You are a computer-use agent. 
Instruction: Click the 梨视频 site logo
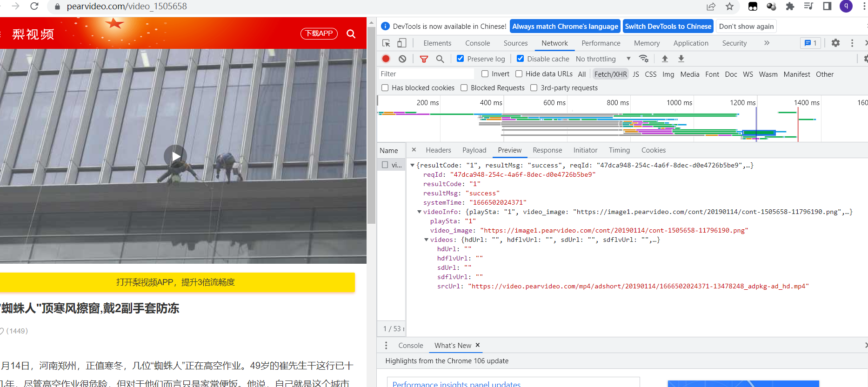pos(33,34)
